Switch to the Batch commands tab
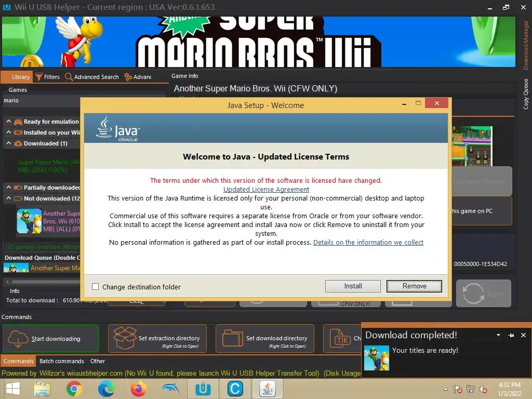Viewport: 532px width, 399px height. point(61,361)
